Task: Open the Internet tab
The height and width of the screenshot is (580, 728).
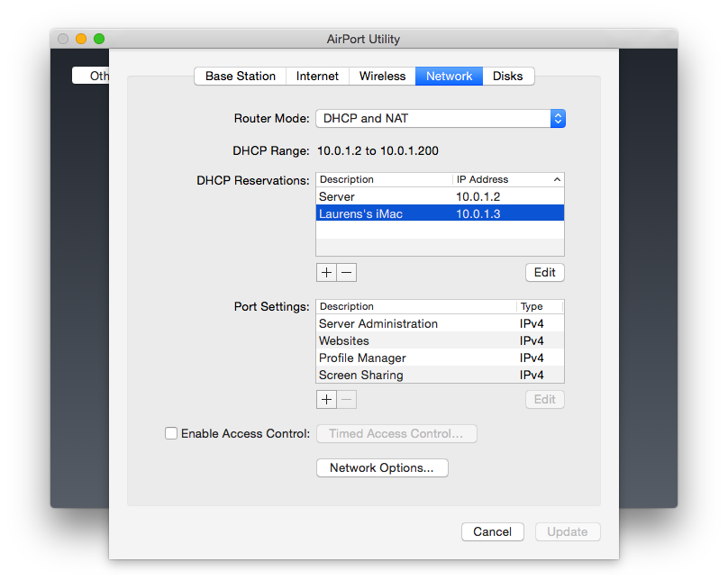Action: coord(317,76)
